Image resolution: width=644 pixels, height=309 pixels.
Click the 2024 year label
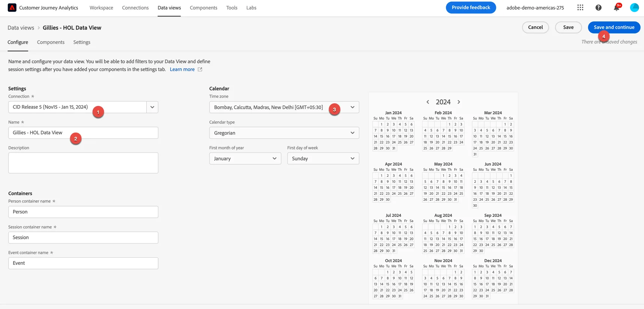click(x=443, y=102)
